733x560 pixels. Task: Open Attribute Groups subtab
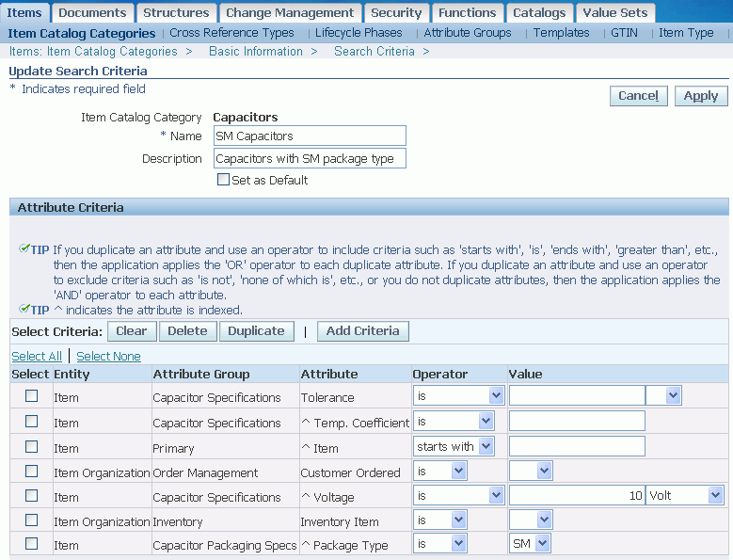(468, 33)
